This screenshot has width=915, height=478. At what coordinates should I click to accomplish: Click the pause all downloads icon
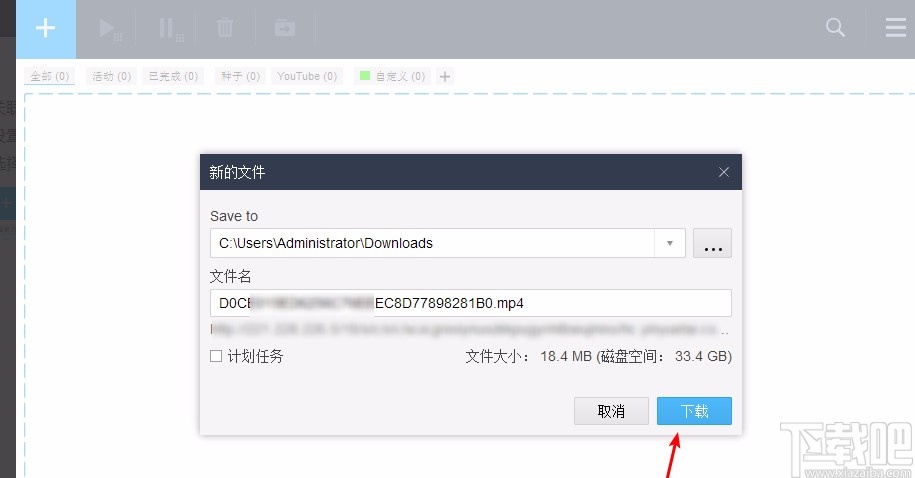[x=170, y=29]
